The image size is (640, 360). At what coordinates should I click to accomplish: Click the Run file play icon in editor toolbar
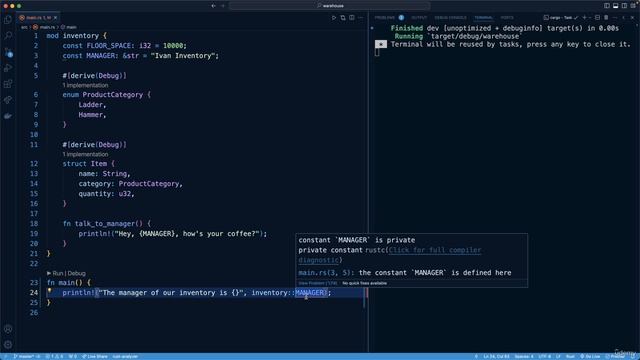coord(334,18)
